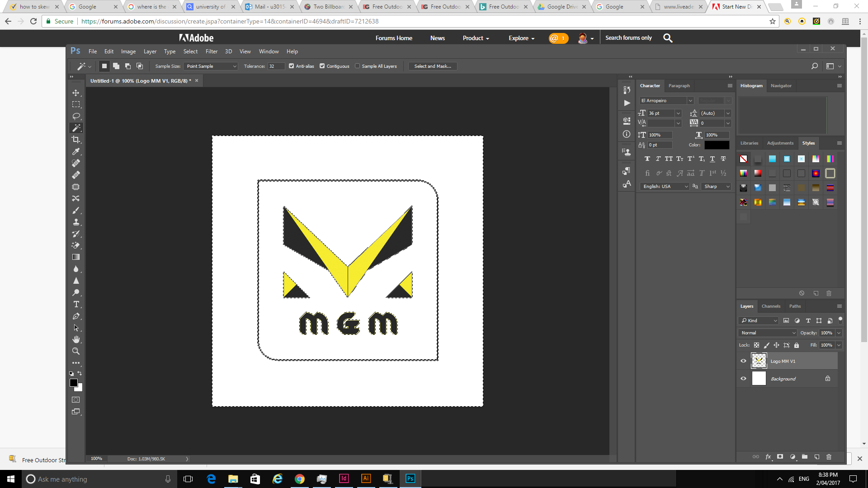The width and height of the screenshot is (868, 488).
Task: Select the Crop tool
Action: click(x=76, y=140)
